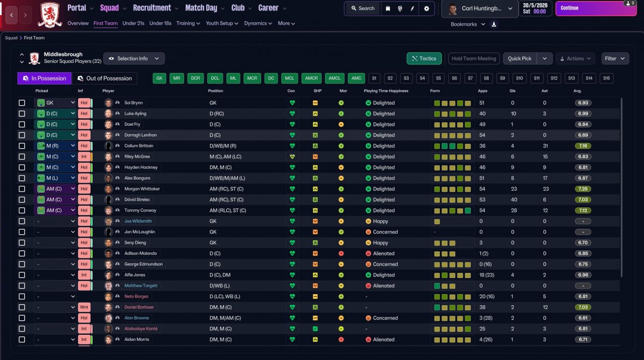
Task: Click Matthew Targett's alienated face icon
Action: click(x=368, y=286)
